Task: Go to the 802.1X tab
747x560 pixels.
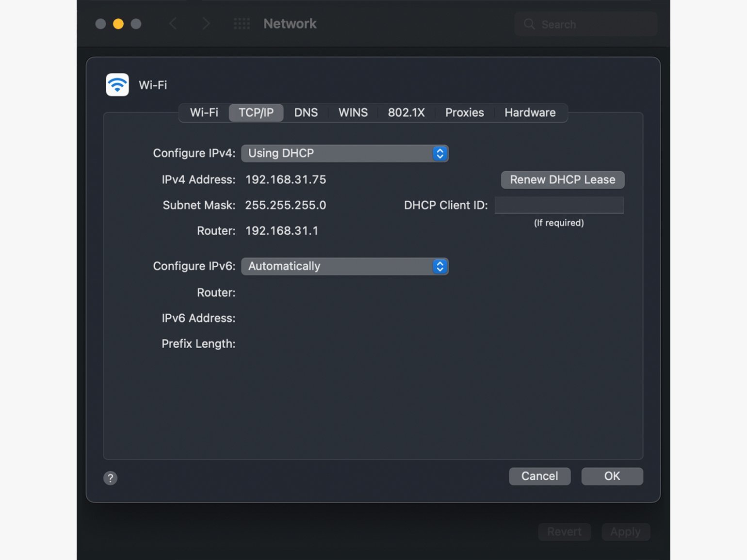Action: (406, 112)
